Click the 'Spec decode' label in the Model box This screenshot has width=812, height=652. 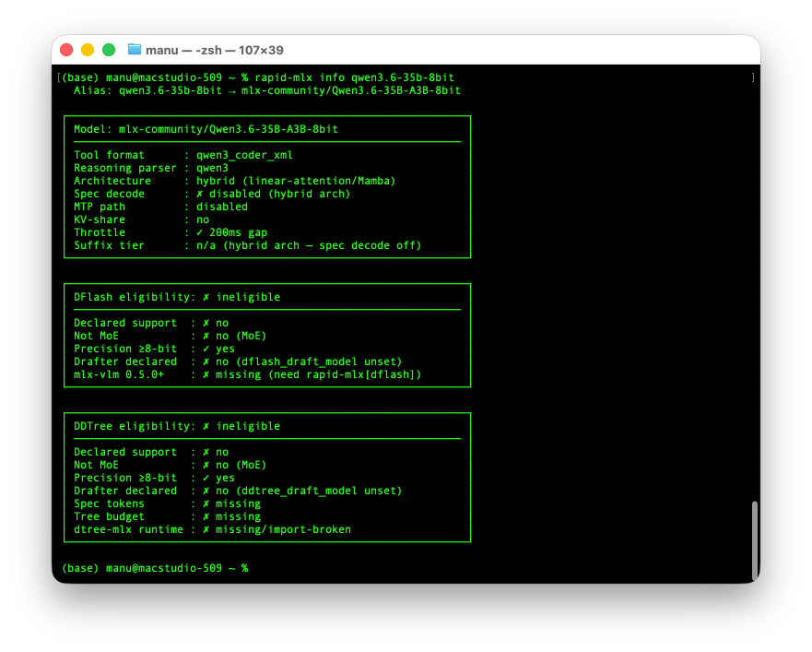tap(110, 194)
